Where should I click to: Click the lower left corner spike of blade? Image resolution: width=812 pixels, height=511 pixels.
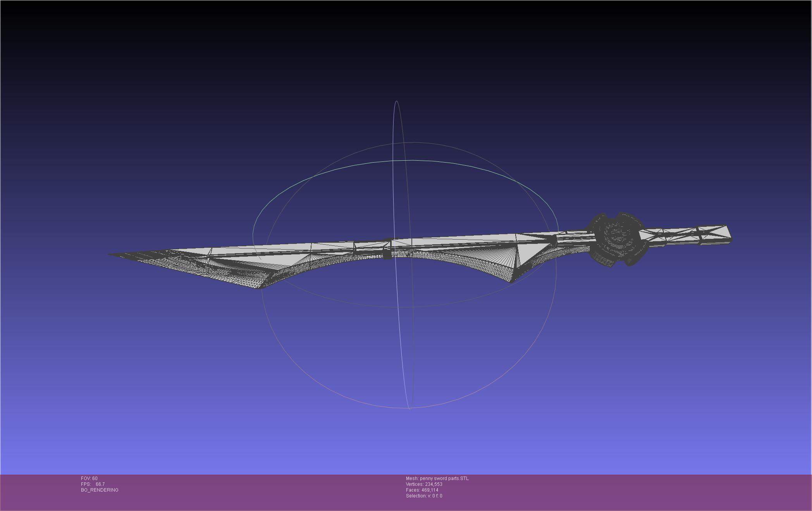pos(261,287)
